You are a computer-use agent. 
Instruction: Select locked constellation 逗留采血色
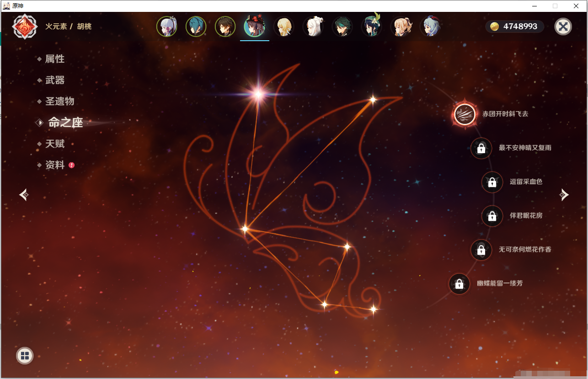492,182
